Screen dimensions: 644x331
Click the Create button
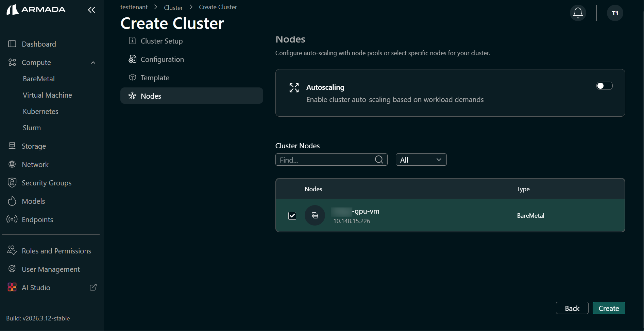[x=608, y=308]
